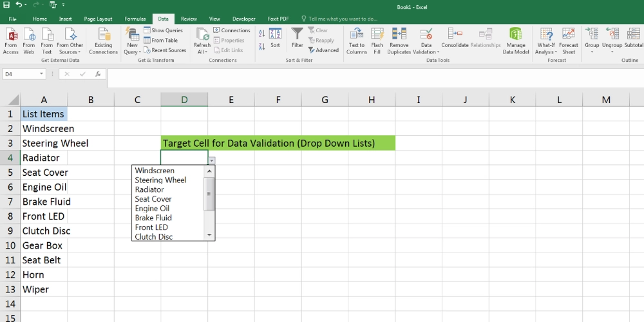Click the Select All corner triangle

[x=13, y=100]
